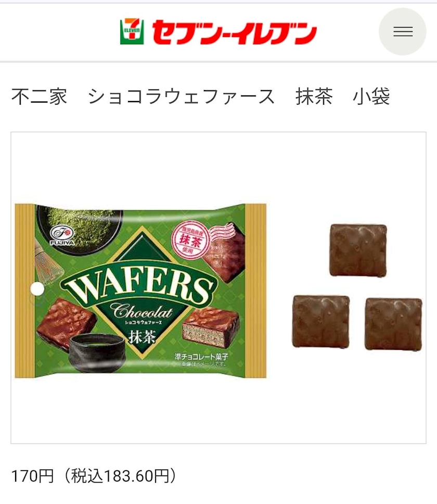Open the hamburger menu button
This screenshot has height=504, width=437.
pyautogui.click(x=403, y=31)
